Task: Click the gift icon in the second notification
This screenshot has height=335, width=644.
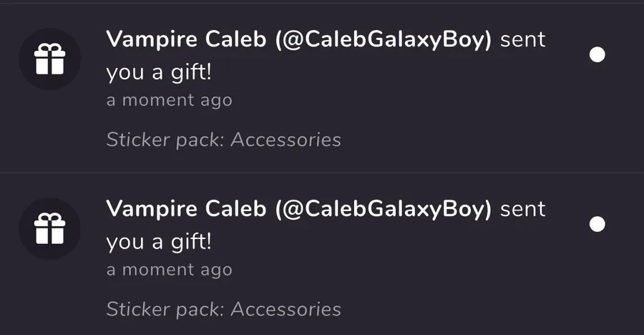Action: (x=49, y=228)
